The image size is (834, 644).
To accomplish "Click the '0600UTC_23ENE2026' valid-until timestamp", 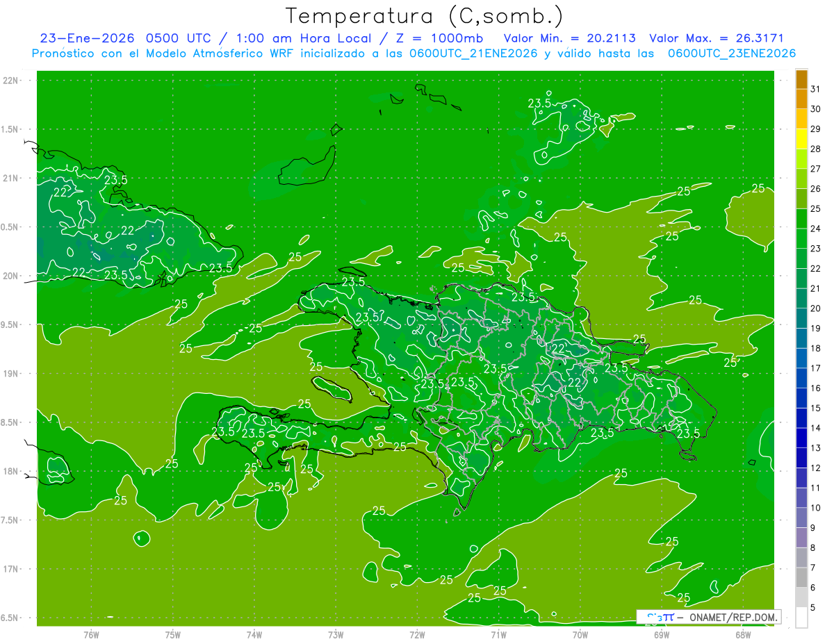I will [x=731, y=53].
